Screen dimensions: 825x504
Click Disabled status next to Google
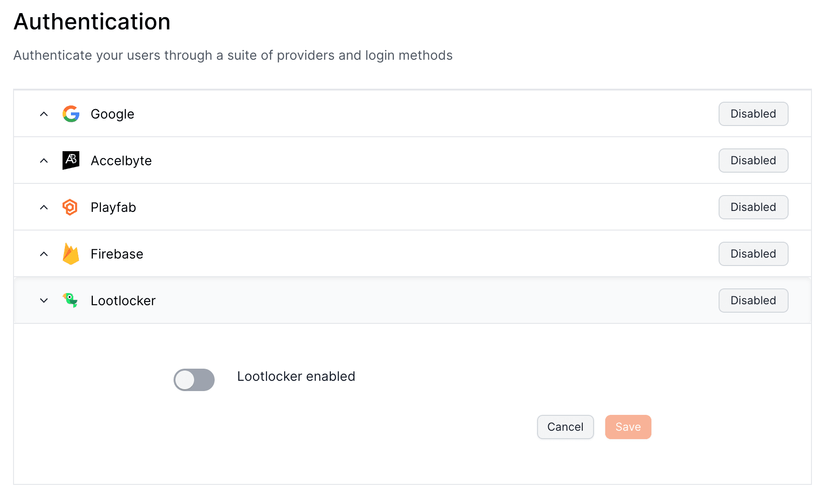pos(753,114)
